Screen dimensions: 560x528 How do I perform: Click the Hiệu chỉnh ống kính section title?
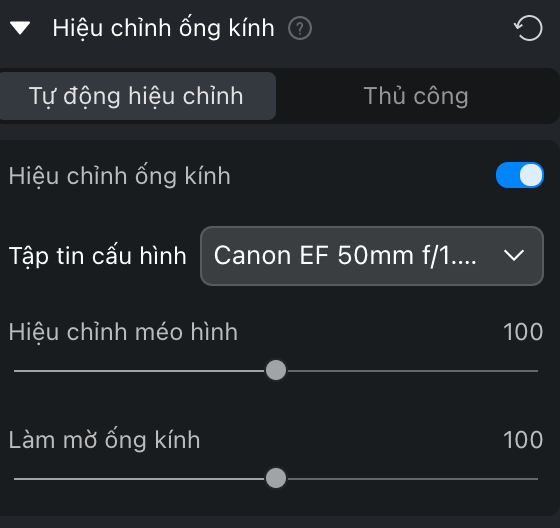coord(164,29)
